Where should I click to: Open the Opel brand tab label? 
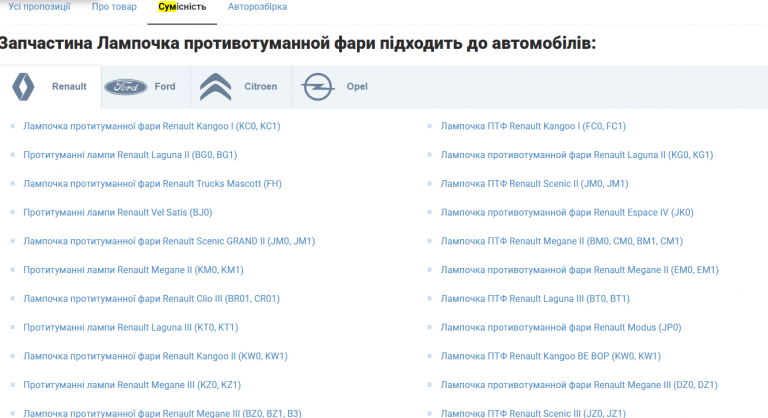[357, 86]
